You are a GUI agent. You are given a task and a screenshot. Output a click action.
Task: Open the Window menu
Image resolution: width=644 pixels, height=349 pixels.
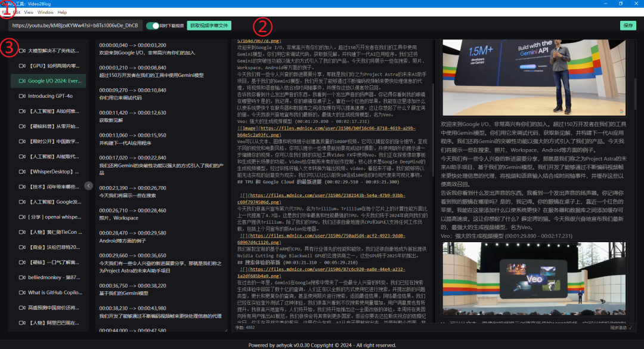coord(45,11)
